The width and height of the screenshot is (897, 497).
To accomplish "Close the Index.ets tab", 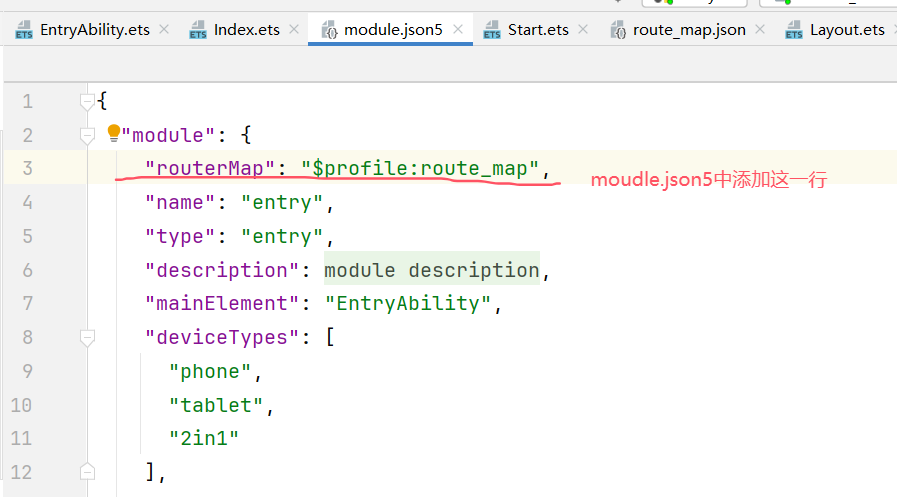I will (x=294, y=29).
